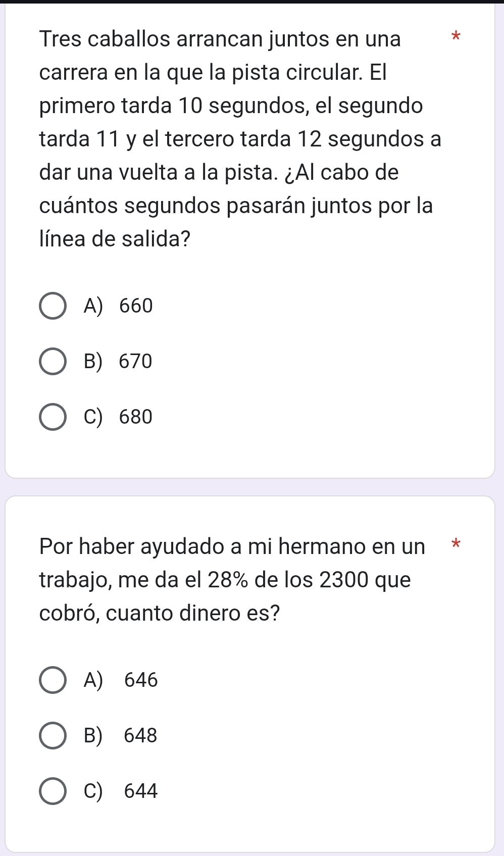The height and width of the screenshot is (856, 504).
Task: Click the answer text "A) 660"
Action: tap(119, 306)
